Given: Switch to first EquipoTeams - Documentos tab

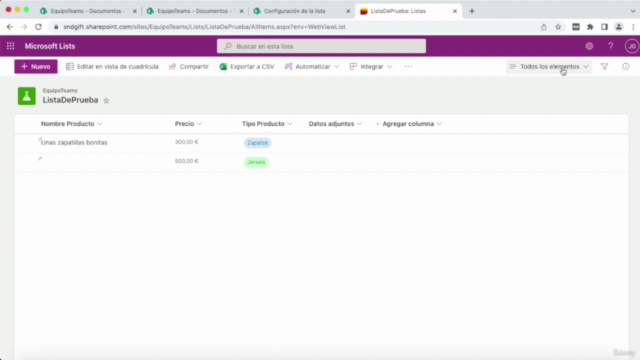Looking at the screenshot, I should 88,11.
